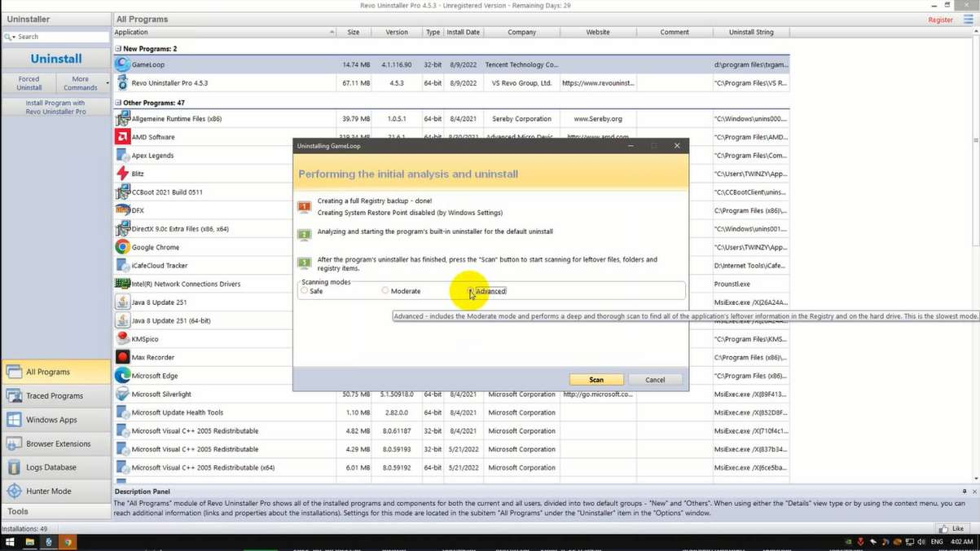This screenshot has height=551, width=980.
Task: Click the hamburger menu icon near Register
Action: [968, 20]
